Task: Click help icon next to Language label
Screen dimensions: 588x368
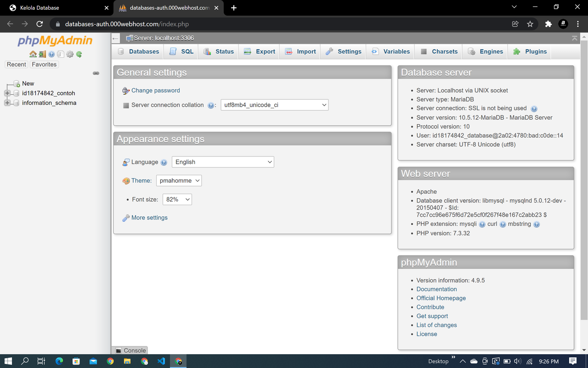Action: pyautogui.click(x=164, y=162)
